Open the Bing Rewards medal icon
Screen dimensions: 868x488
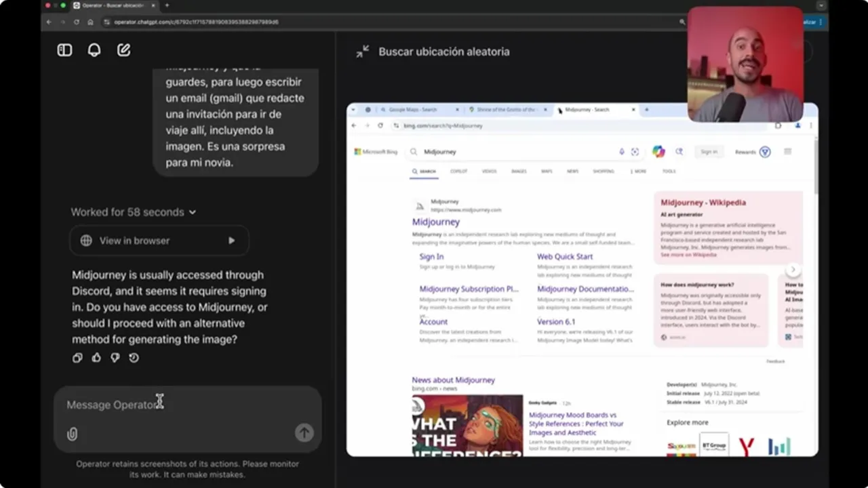click(x=765, y=152)
